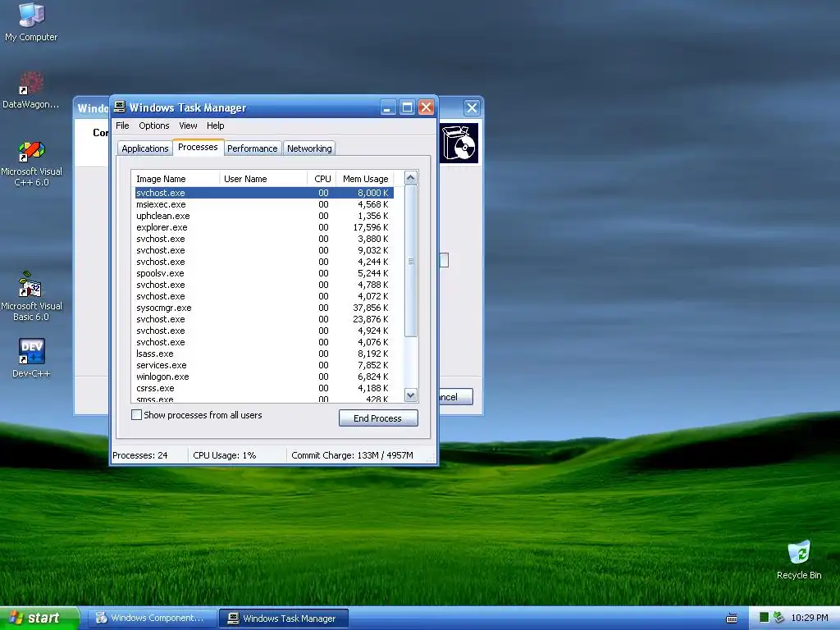Click the Task Manager CPU tray icon
Screen dimensions: 840x630
tap(764, 618)
